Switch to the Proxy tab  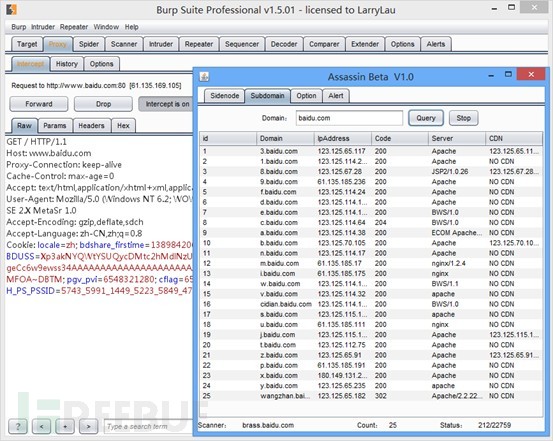pyautogui.click(x=57, y=44)
